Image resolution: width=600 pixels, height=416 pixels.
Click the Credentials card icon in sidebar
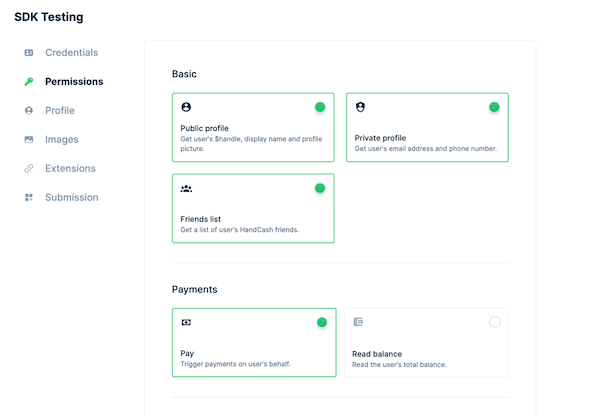(29, 52)
